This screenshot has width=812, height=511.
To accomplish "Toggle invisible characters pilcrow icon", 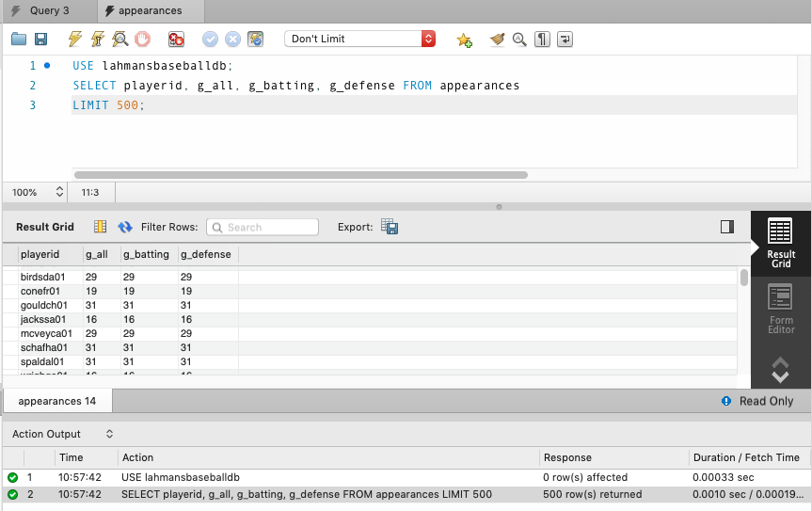I will (542, 39).
